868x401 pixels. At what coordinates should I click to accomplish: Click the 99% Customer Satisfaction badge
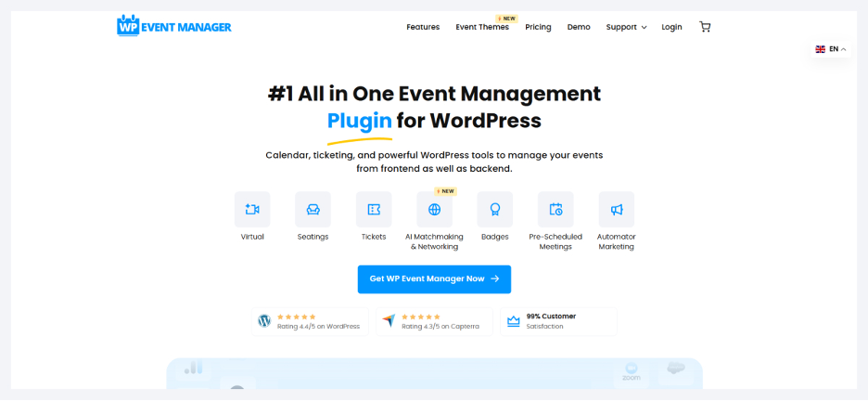pos(558,321)
